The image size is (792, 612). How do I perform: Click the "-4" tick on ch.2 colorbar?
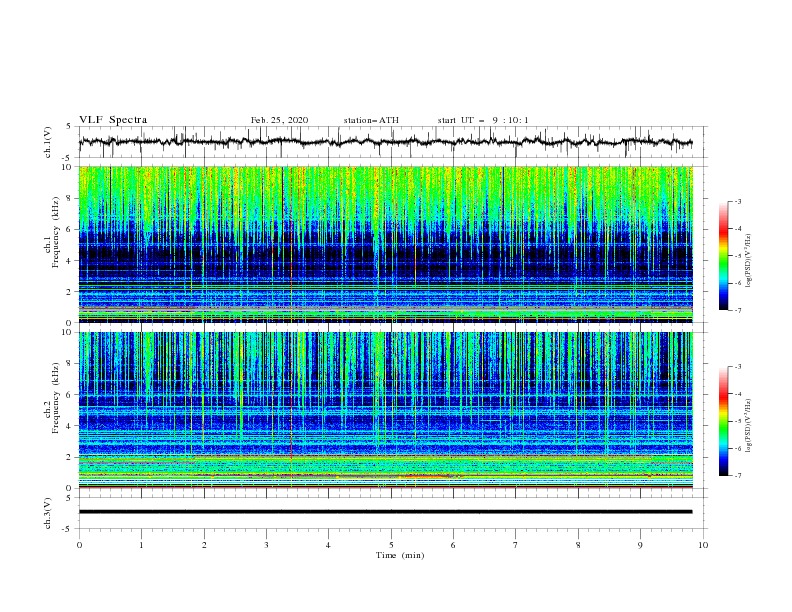pyautogui.click(x=738, y=394)
